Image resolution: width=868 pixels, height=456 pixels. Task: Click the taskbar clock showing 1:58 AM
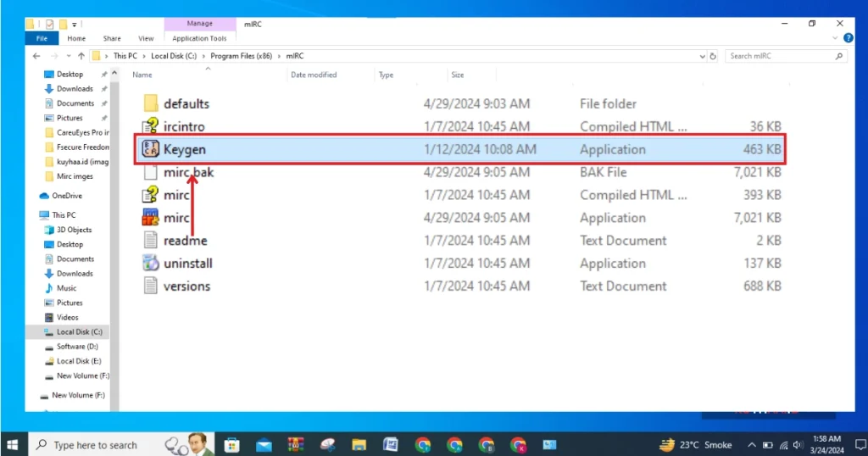(x=827, y=445)
